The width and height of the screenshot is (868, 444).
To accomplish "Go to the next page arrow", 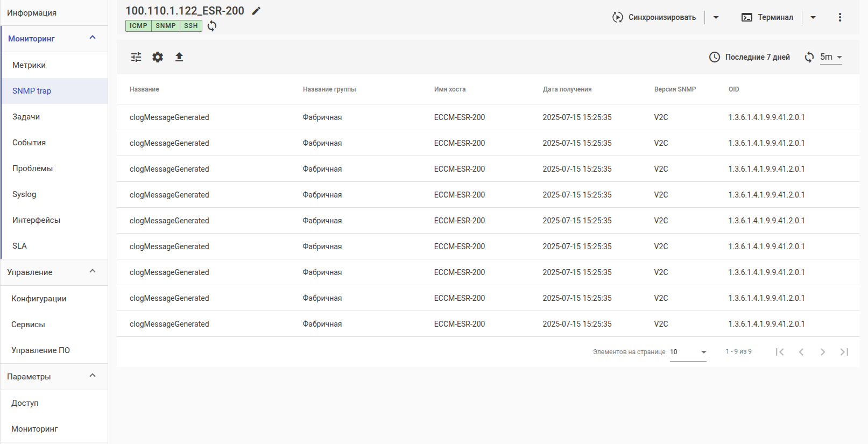I will click(x=822, y=352).
